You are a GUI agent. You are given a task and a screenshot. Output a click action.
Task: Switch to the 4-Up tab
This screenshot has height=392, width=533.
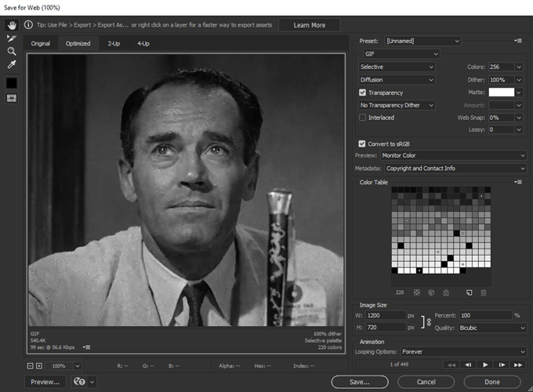(x=143, y=44)
